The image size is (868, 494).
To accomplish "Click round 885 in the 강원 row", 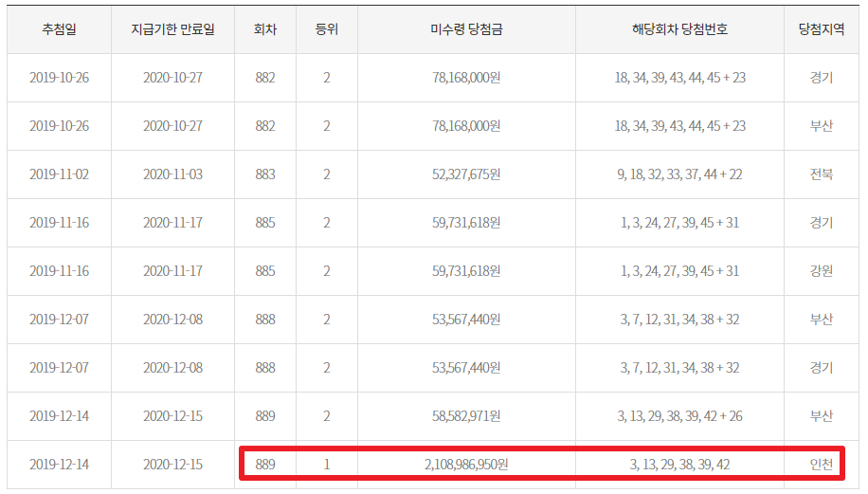I will point(265,271).
